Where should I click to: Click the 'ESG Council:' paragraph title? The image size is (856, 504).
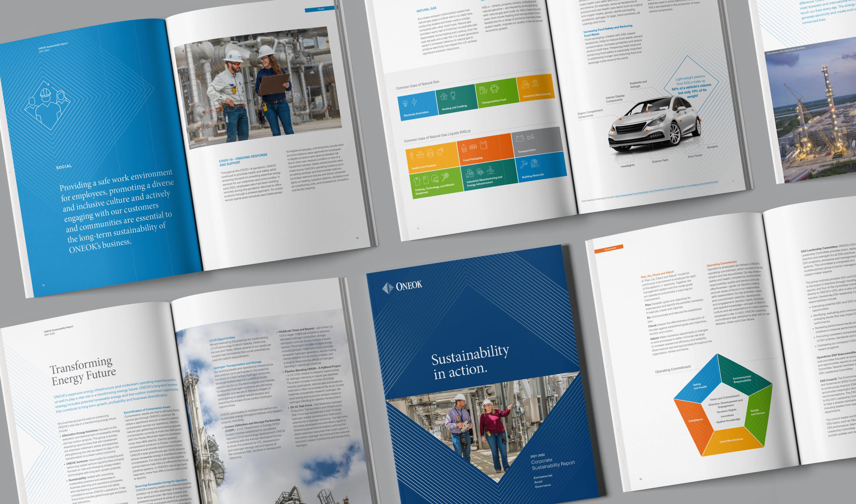(828, 380)
